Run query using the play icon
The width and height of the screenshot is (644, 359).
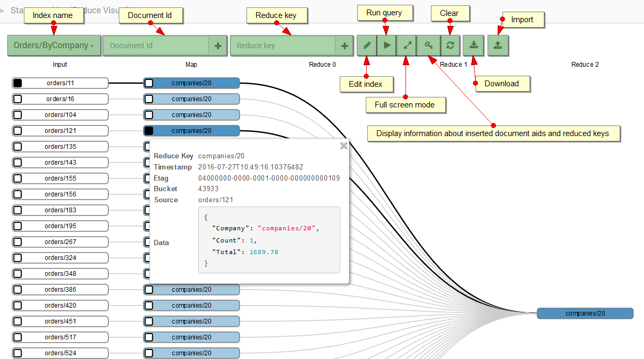[x=387, y=46]
